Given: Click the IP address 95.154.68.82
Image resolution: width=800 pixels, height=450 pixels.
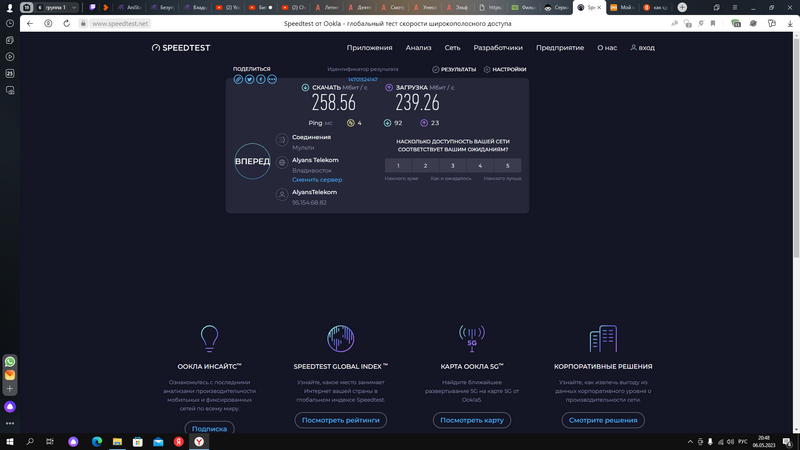Looking at the screenshot, I should [x=309, y=203].
